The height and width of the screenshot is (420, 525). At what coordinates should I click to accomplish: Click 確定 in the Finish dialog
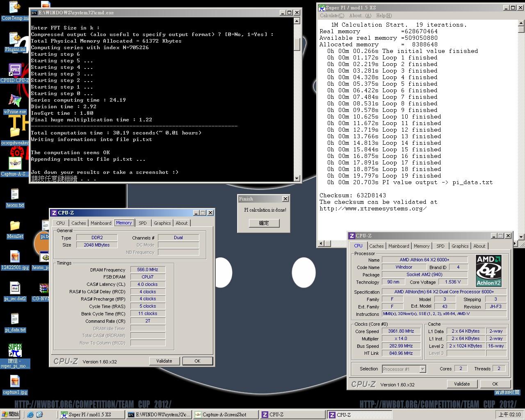264,223
